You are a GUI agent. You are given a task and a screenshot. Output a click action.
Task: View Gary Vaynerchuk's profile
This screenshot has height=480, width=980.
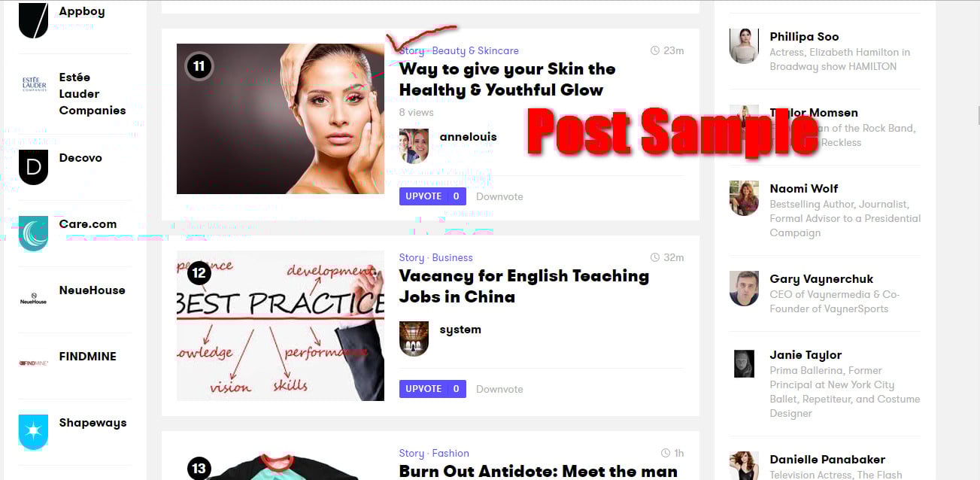click(821, 279)
